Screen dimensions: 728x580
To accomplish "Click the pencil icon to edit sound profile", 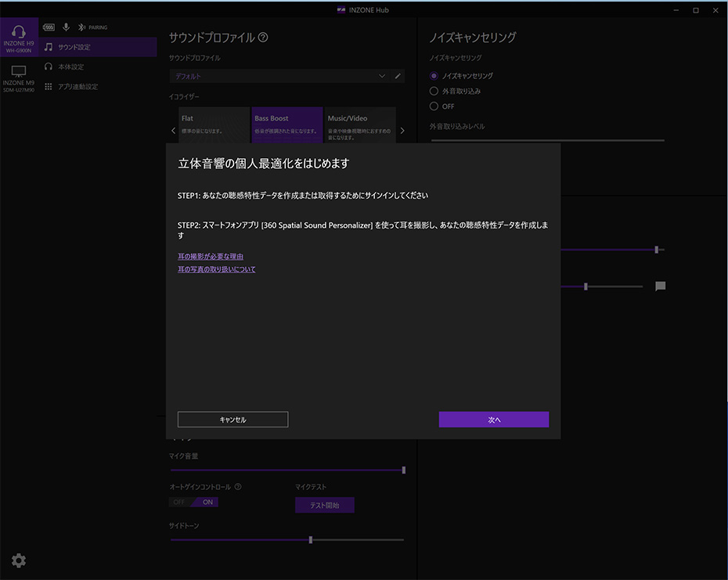I will (398, 76).
